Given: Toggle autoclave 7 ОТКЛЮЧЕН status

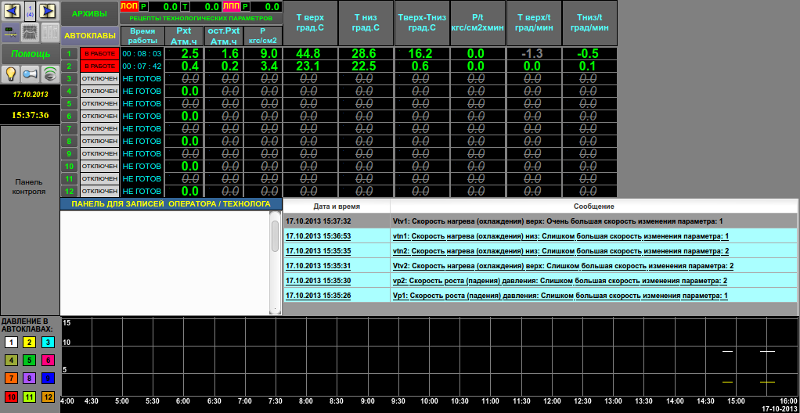Looking at the screenshot, I should (99, 128).
